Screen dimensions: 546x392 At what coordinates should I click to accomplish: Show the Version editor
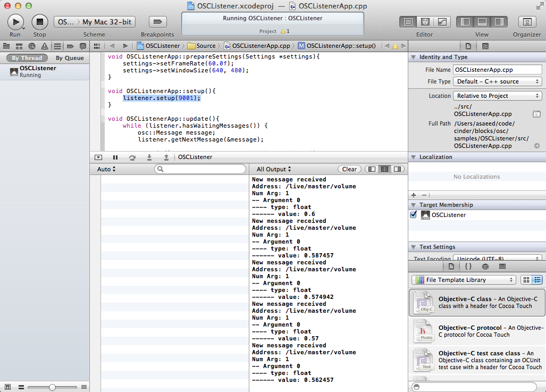[x=442, y=22]
